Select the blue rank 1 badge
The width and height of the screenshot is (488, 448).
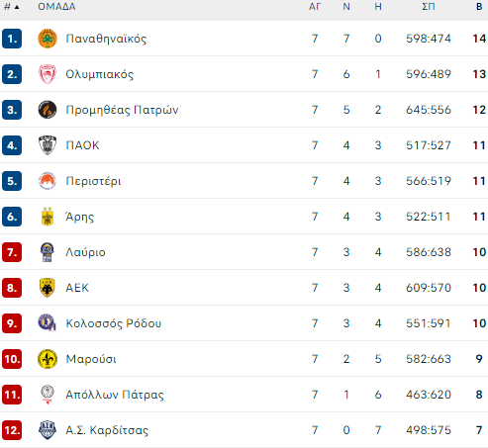pyautogui.click(x=12, y=39)
